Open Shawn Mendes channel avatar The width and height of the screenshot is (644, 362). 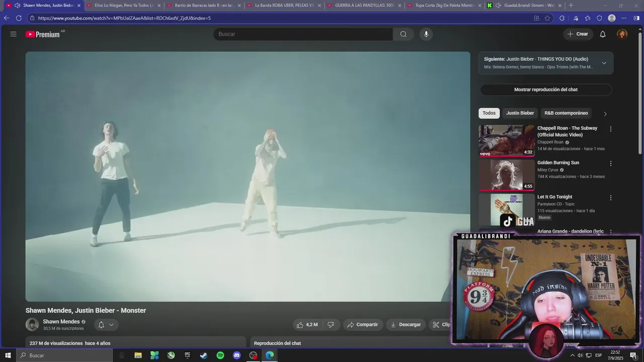coord(32,324)
